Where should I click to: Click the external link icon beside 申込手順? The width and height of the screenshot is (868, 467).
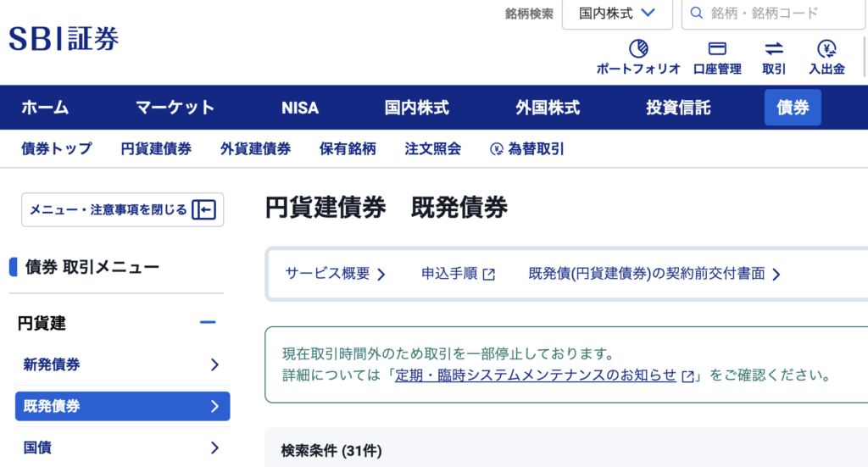click(488, 274)
